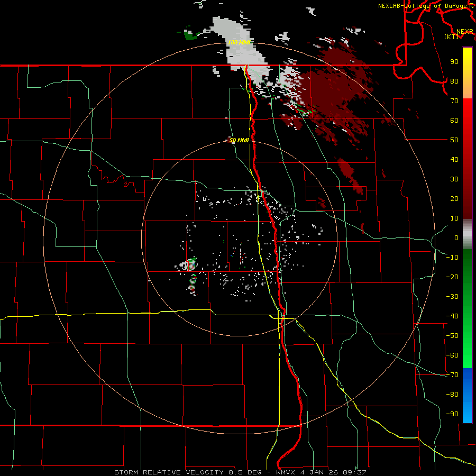The image size is (476, 476).
Task: Click the positive 30 value on velocity scale
Action: (x=454, y=179)
